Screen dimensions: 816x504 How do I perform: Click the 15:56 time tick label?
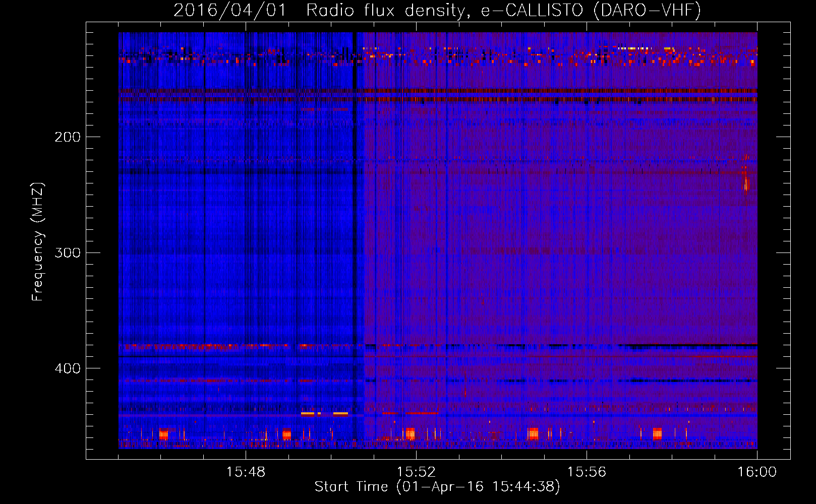click(x=587, y=472)
